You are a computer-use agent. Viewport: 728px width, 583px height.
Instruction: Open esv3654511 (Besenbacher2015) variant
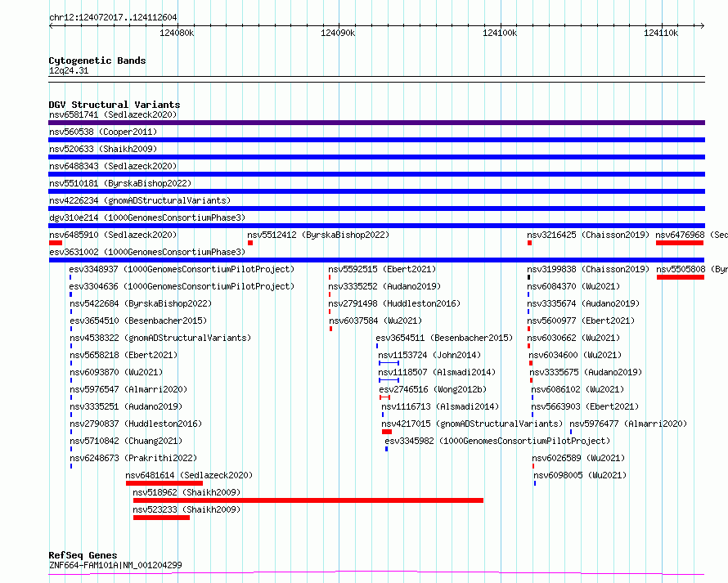point(444,338)
